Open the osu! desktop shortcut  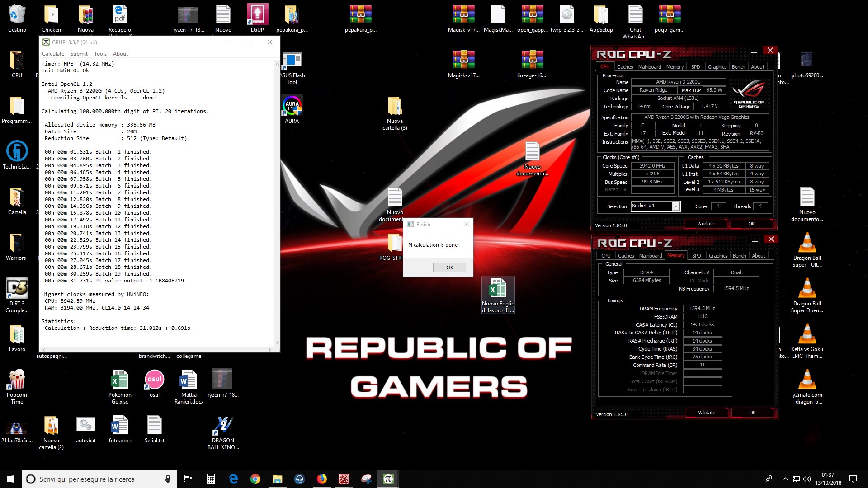(x=155, y=383)
